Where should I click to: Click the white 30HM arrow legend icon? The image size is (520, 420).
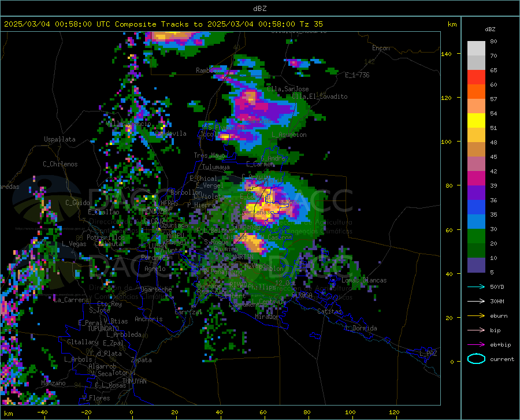point(476,302)
